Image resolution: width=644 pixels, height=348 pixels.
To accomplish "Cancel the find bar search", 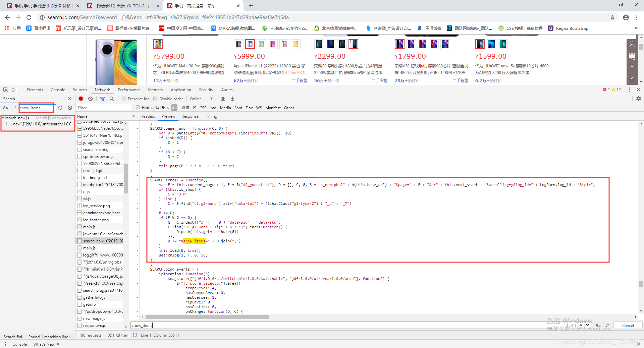I will (x=628, y=325).
